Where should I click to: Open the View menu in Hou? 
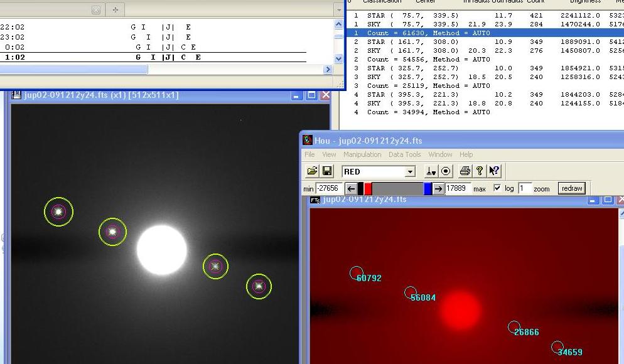[329, 154]
